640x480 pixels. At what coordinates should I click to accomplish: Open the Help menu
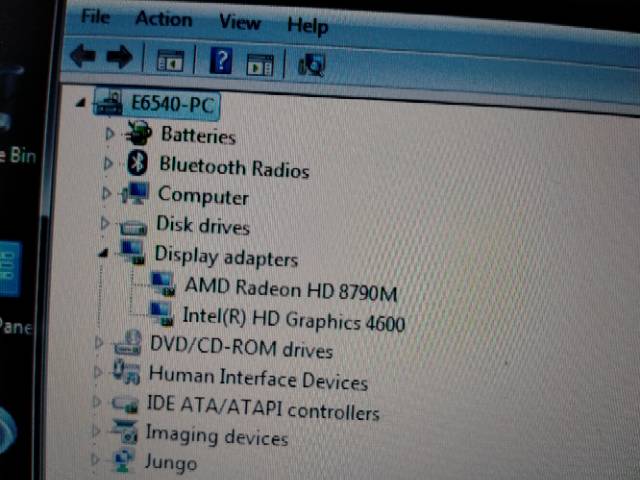[x=307, y=26]
